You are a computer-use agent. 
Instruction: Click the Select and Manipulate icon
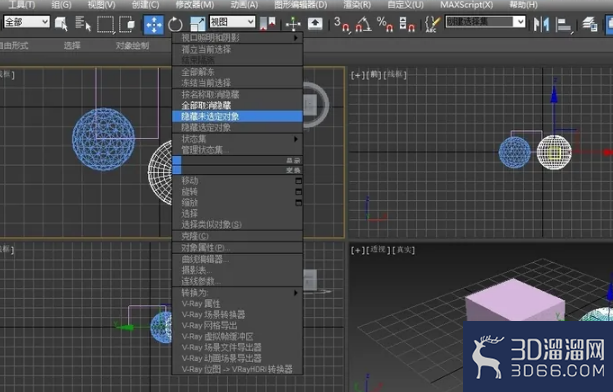tap(293, 24)
